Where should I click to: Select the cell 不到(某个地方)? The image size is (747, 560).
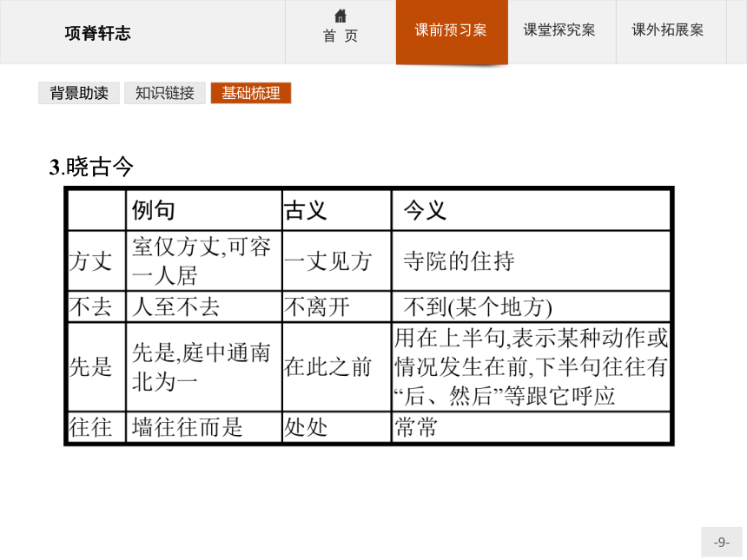tap(531, 306)
